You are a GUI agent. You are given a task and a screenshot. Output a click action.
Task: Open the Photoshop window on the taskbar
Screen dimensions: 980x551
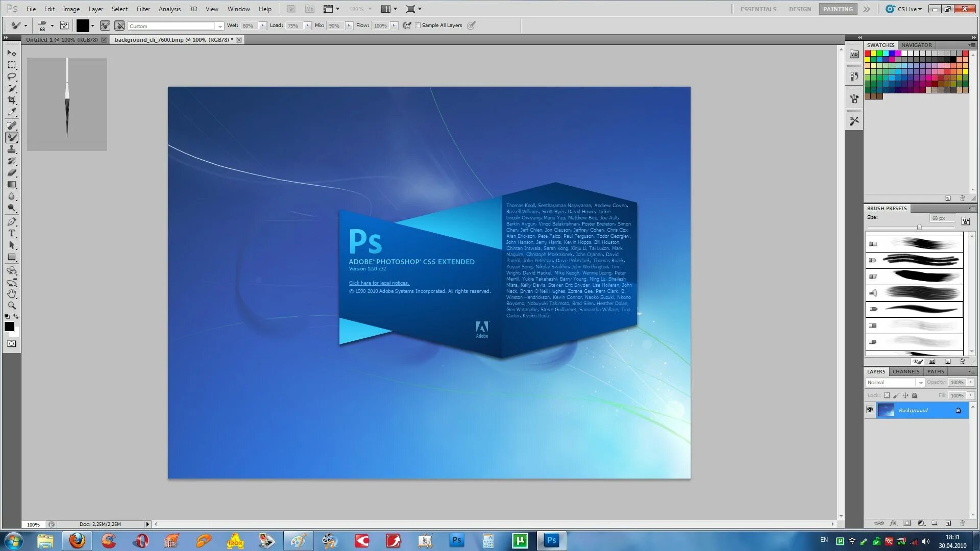[x=551, y=540]
